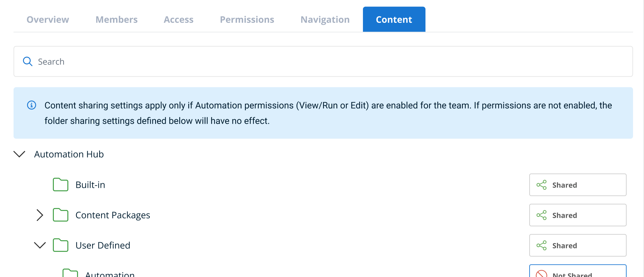
Task: Change Not Shared setting for Automation
Action: point(578,272)
